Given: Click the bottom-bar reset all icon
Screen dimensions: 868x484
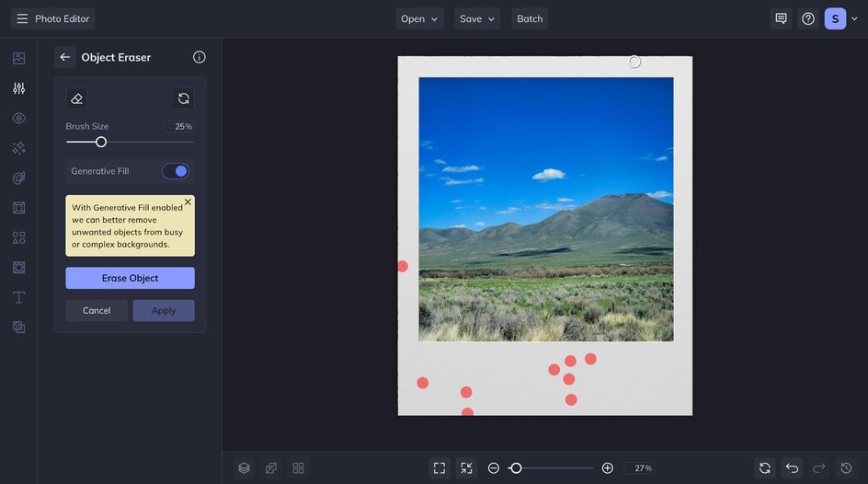Looking at the screenshot, I should click(x=765, y=468).
